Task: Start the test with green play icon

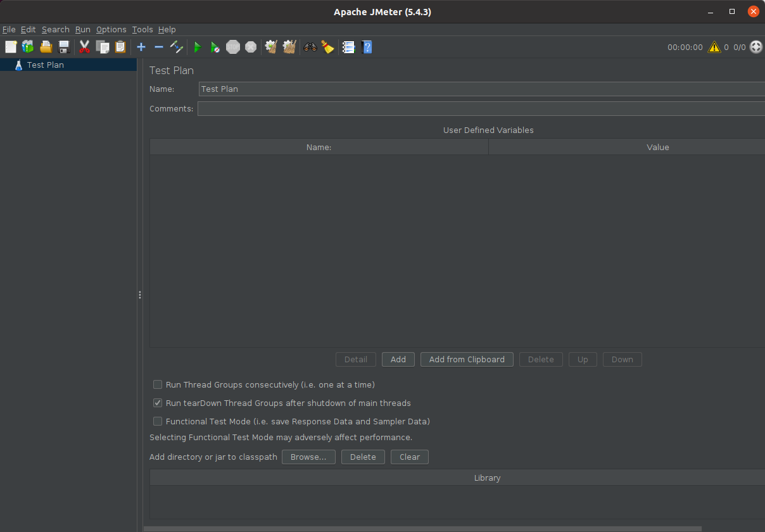Action: click(x=198, y=47)
